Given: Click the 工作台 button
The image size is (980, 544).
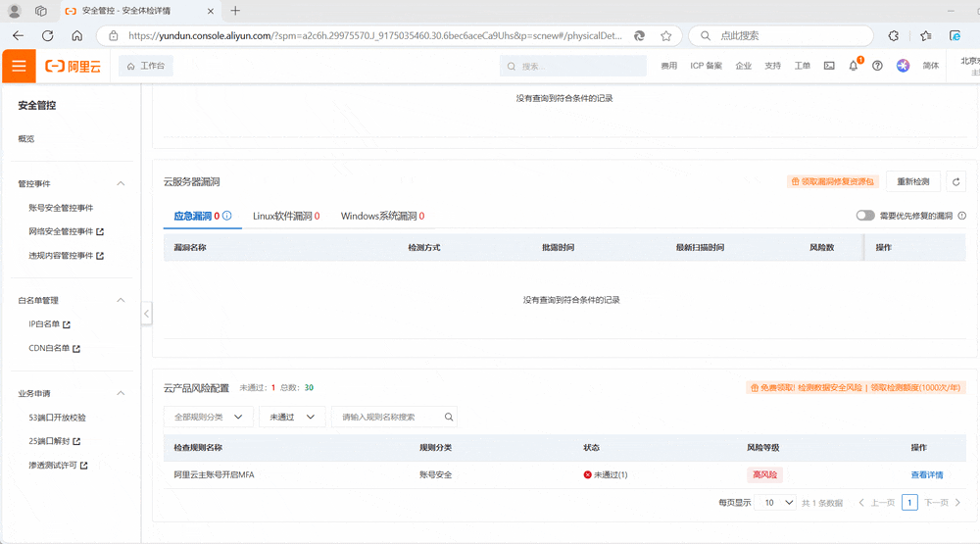Looking at the screenshot, I should pos(146,66).
